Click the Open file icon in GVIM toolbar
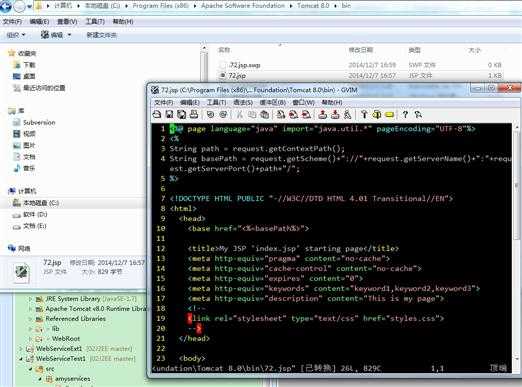This screenshot has height=387, width=522. [x=157, y=115]
